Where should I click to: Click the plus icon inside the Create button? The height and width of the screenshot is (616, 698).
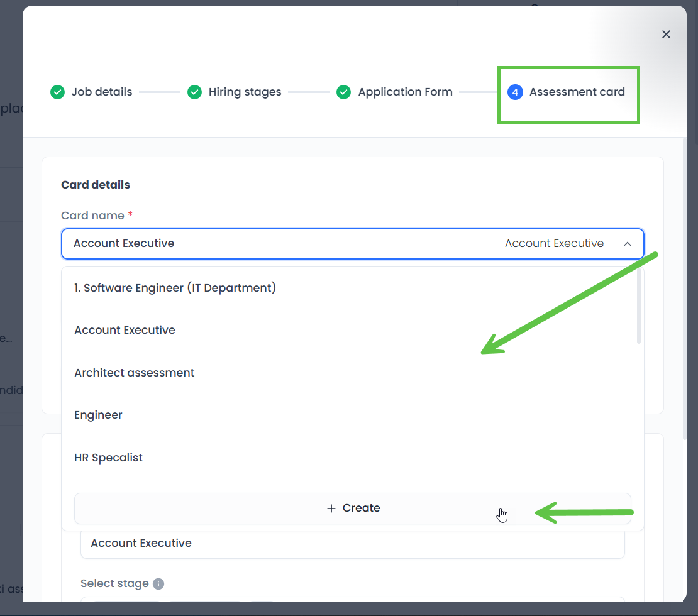pos(331,508)
